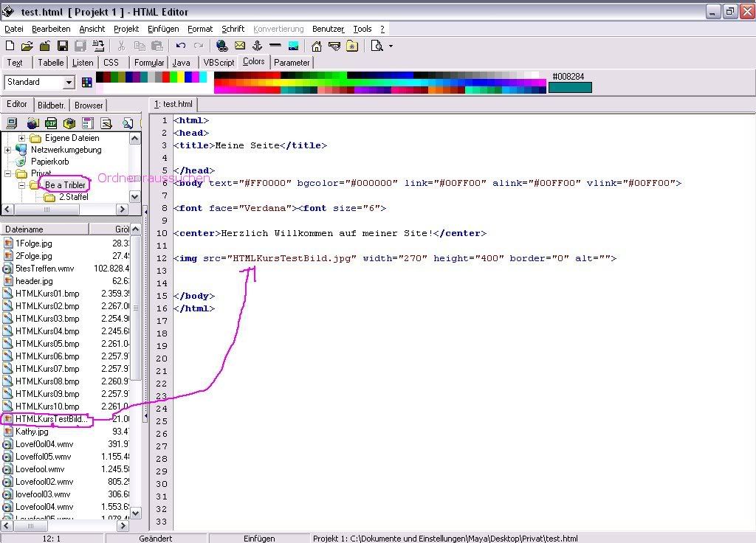The height and width of the screenshot is (543, 756).
Task: Open the Projekt menu
Action: pyautogui.click(x=126, y=29)
